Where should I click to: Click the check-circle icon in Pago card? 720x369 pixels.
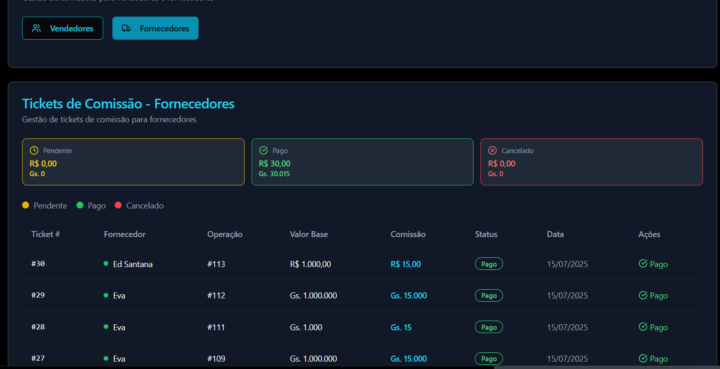click(x=263, y=150)
